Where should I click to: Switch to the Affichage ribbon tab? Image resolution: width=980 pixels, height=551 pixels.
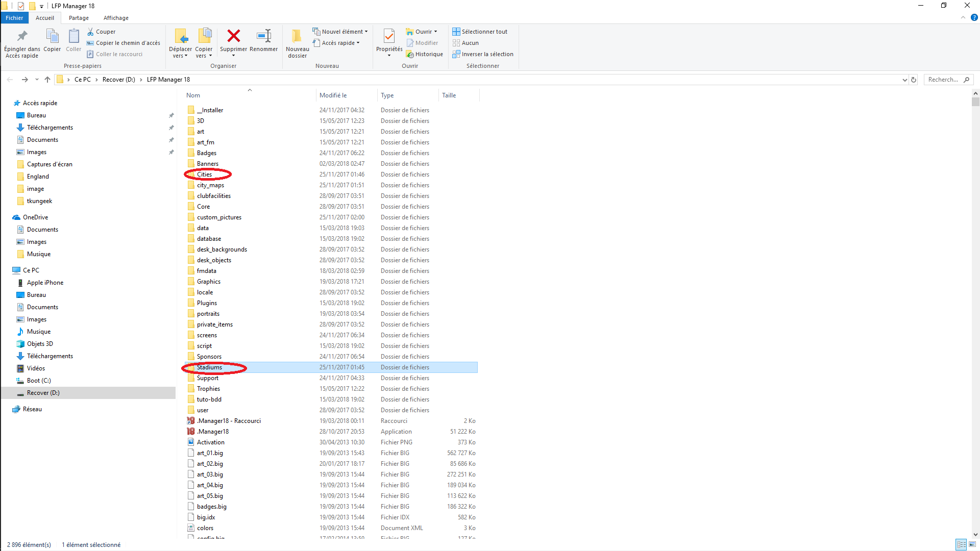click(x=116, y=18)
